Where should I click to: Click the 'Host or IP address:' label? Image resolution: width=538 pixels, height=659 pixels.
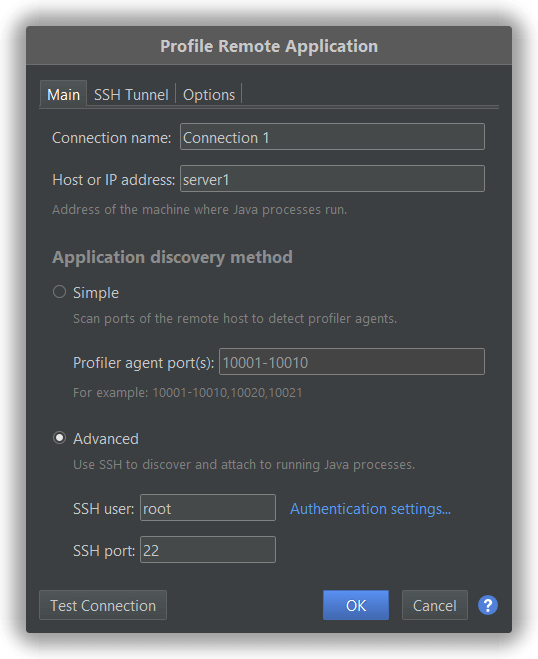point(113,180)
